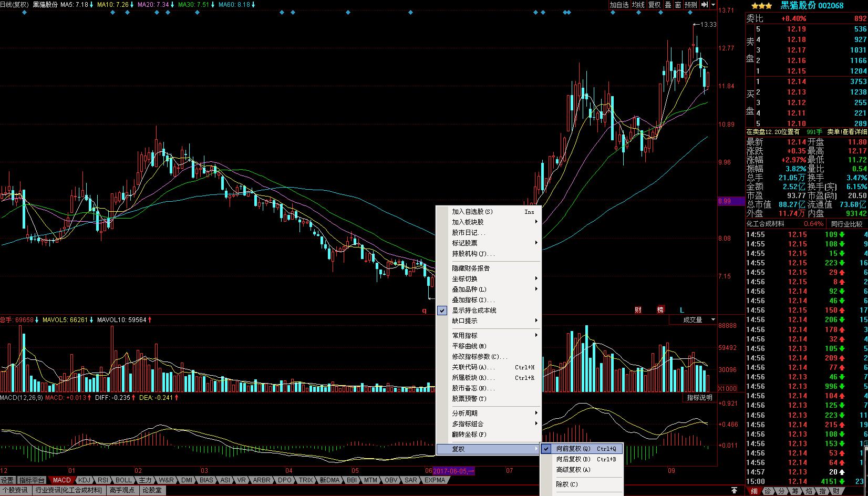Click the blue L marker below the chart

click(683, 310)
